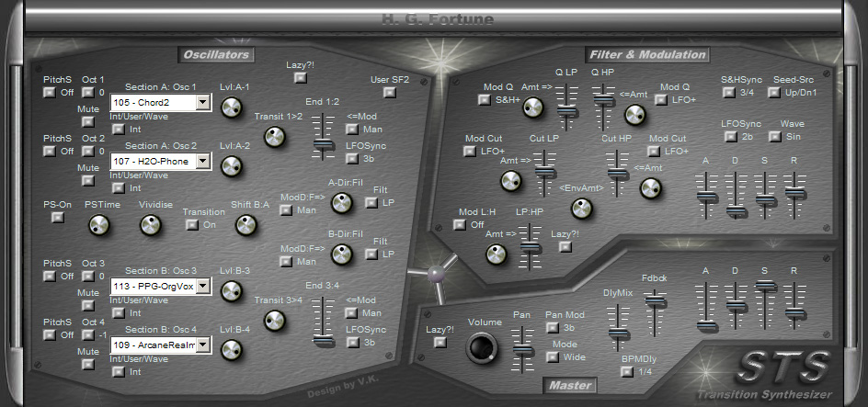
Task: Click the DlyMix slider
Action: [x=618, y=327]
